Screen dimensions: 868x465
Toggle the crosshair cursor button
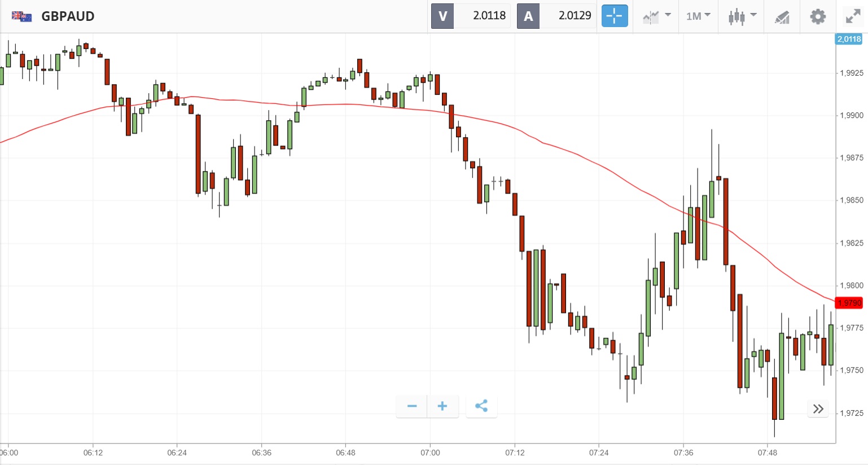click(614, 16)
